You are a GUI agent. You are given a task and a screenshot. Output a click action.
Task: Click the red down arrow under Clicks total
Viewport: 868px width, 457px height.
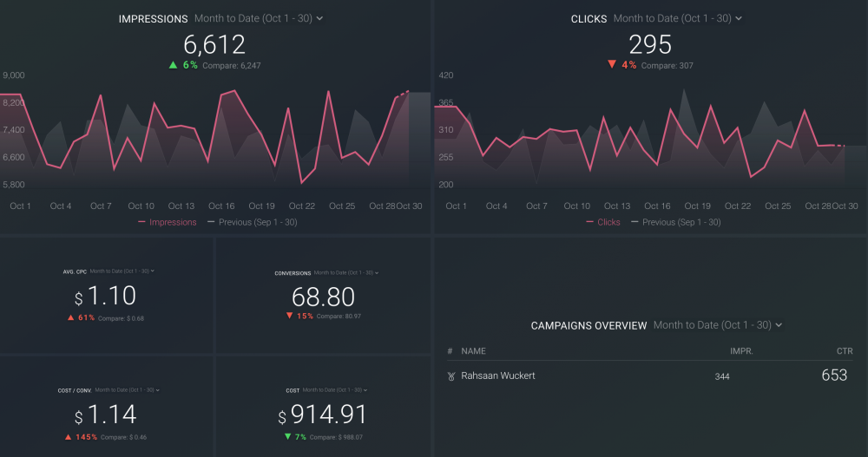612,65
